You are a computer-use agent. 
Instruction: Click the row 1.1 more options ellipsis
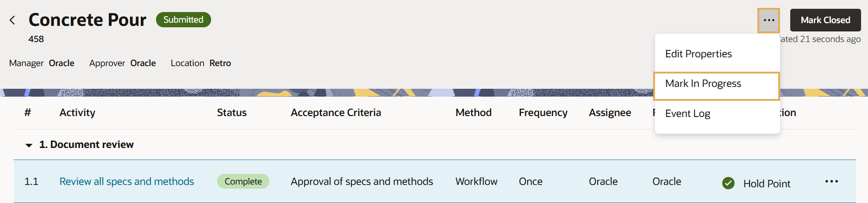pos(831,181)
